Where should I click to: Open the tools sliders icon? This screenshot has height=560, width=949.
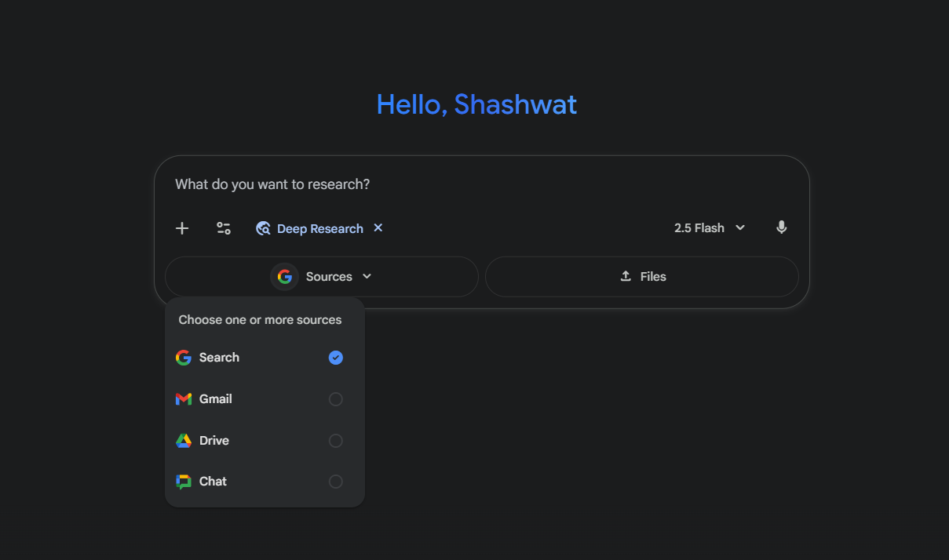click(x=224, y=228)
